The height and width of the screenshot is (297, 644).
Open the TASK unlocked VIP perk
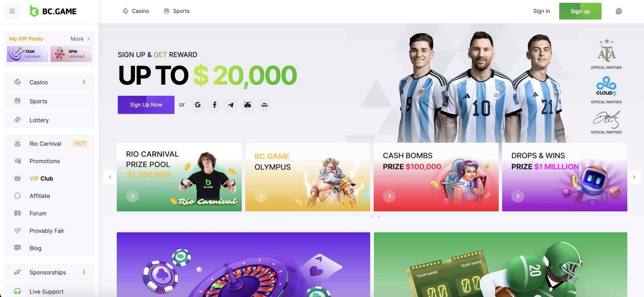click(27, 54)
